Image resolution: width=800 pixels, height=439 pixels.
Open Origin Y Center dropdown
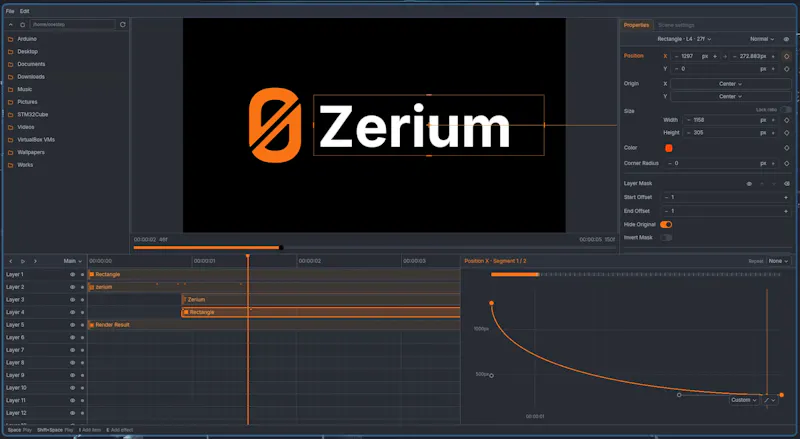(731, 96)
